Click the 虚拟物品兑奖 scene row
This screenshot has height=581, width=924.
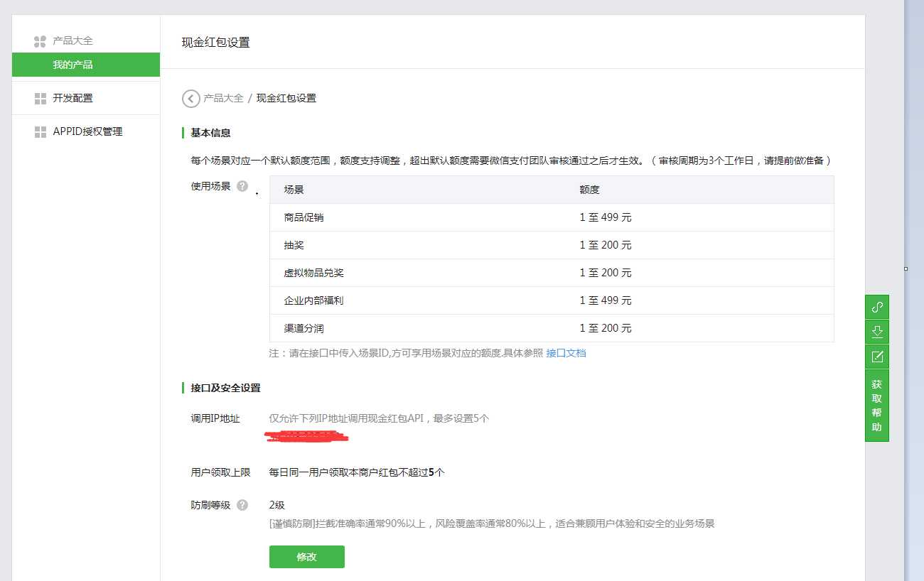pyautogui.click(x=552, y=273)
